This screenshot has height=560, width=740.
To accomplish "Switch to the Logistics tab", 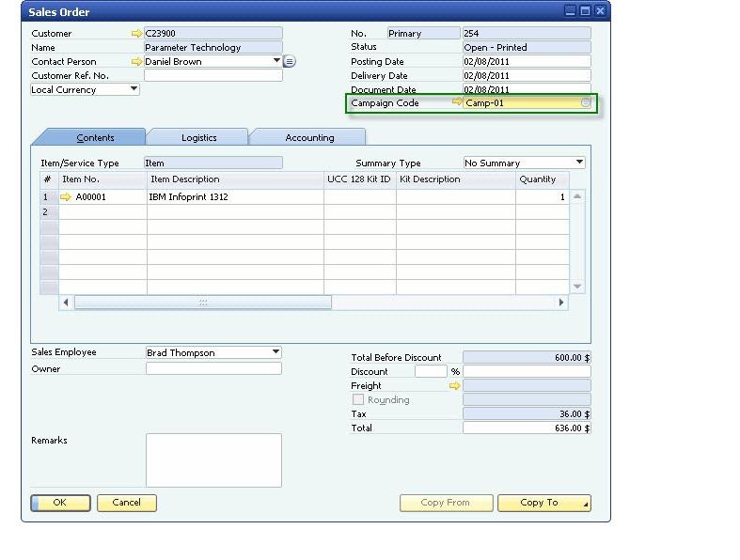I will pyautogui.click(x=198, y=138).
